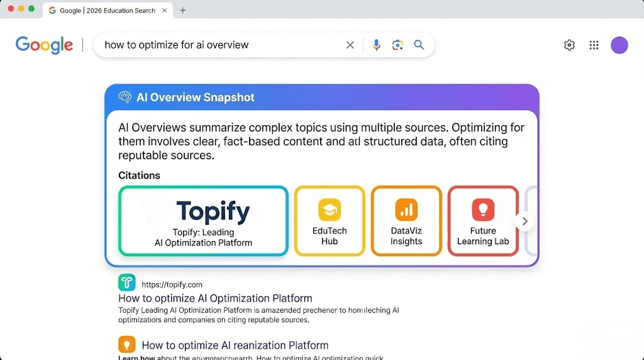Select the Google 2026 Education Search tab
Image resolution: width=644 pixels, height=360 pixels.
click(108, 10)
